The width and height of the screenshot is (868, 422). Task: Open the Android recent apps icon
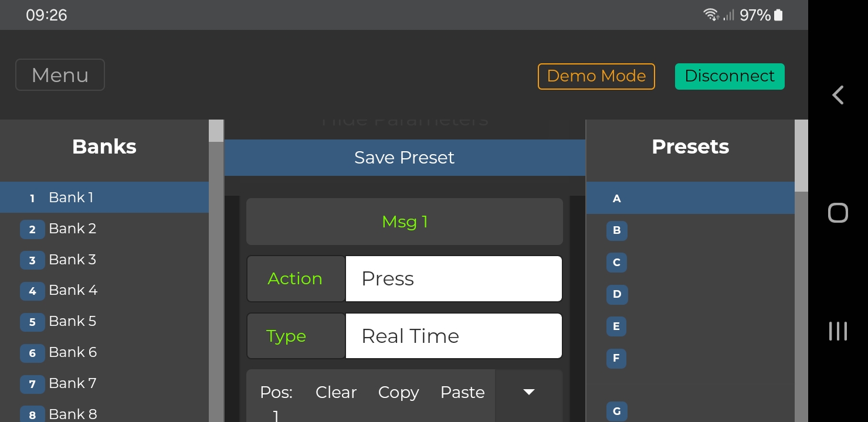click(x=838, y=331)
